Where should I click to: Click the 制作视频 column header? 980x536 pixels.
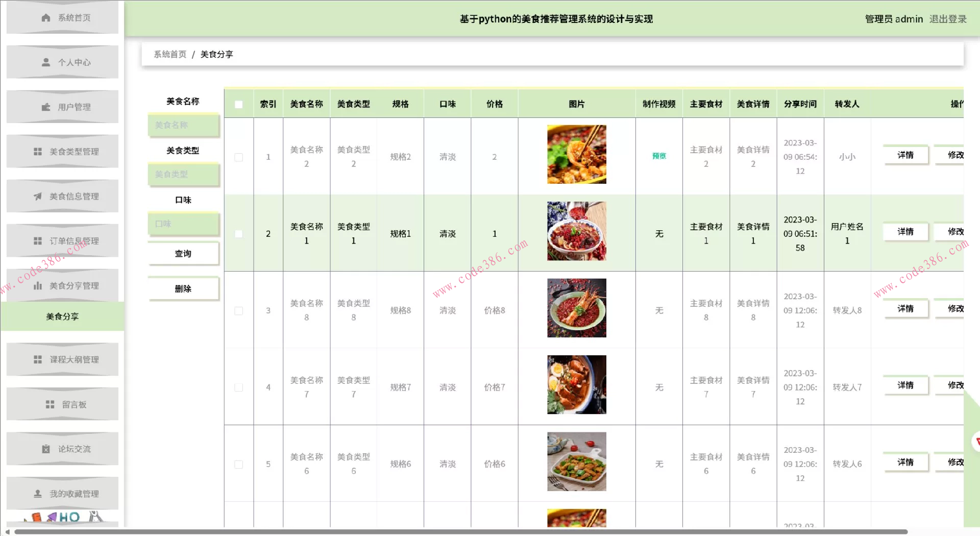pyautogui.click(x=659, y=104)
